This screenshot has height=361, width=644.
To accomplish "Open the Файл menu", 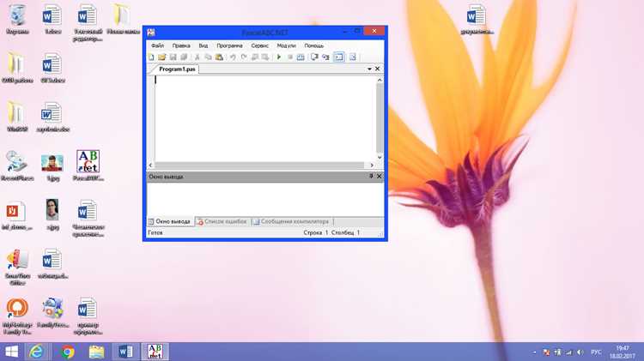I will [157, 45].
